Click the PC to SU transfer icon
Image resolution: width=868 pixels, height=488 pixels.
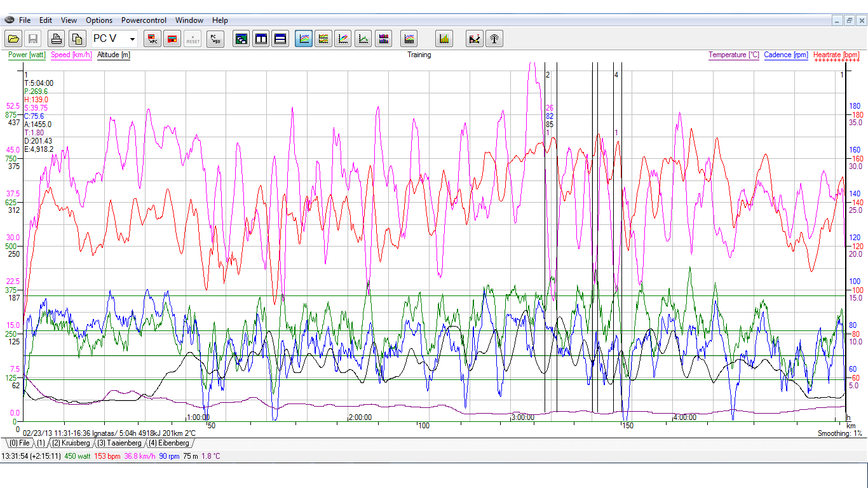[x=215, y=39]
